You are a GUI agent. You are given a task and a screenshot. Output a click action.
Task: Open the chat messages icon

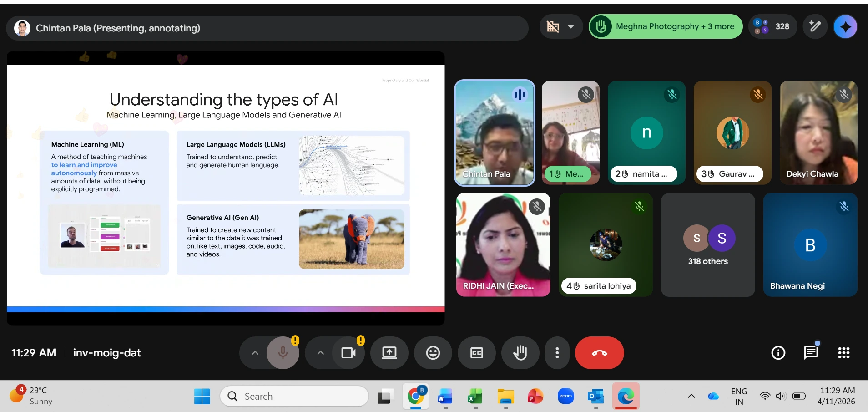point(811,353)
